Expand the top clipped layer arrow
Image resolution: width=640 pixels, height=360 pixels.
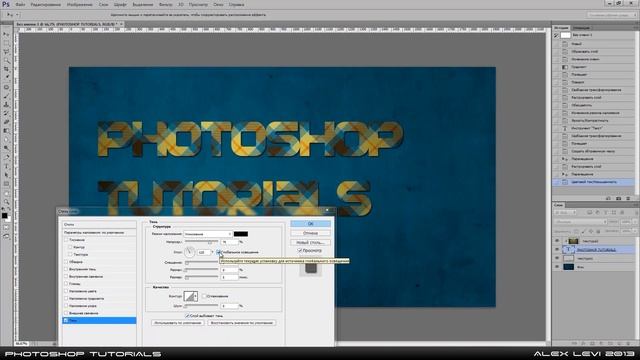[565, 241]
